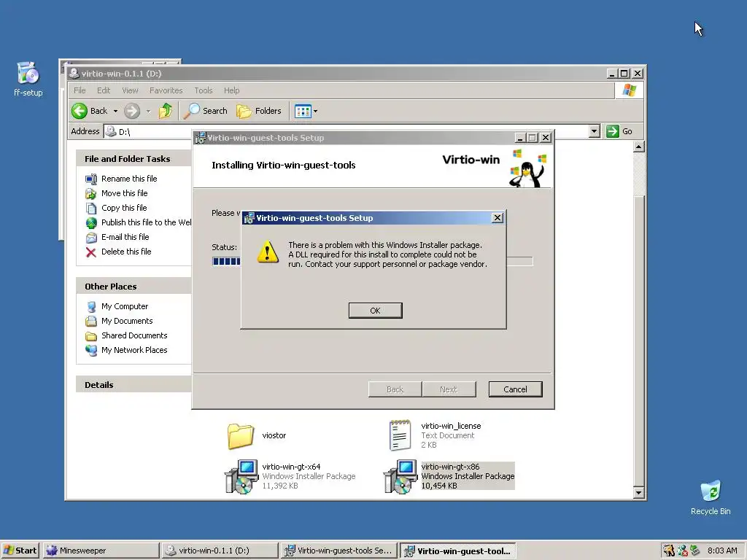Click the virtio-win-gt-x86 file name text
Viewport: 747px width, 560px height.
(x=450, y=467)
